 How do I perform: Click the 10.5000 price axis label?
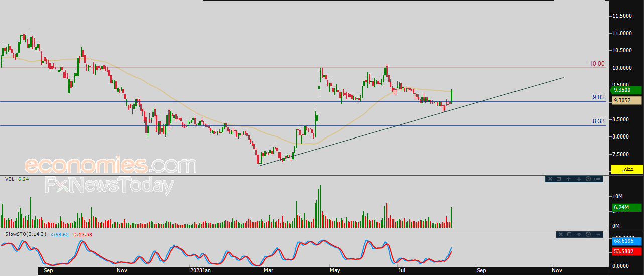(x=622, y=50)
